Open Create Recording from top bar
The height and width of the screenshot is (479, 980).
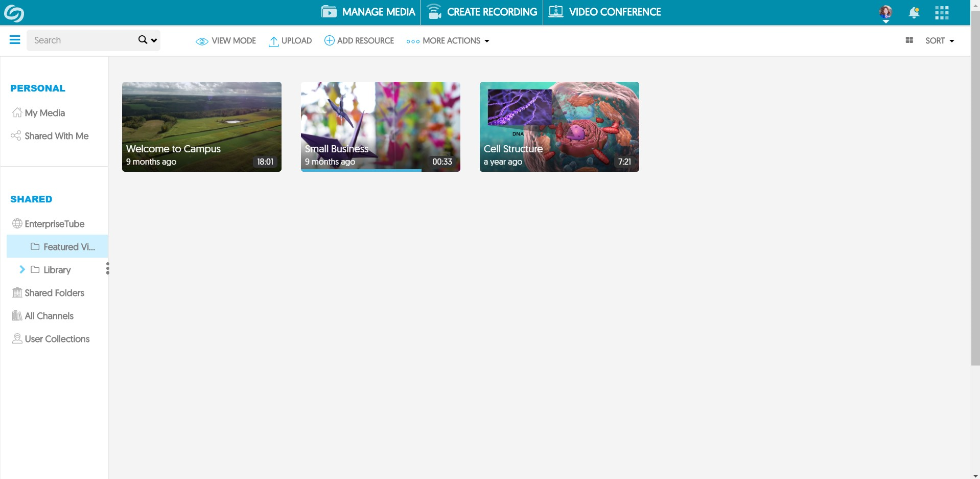[x=482, y=12]
